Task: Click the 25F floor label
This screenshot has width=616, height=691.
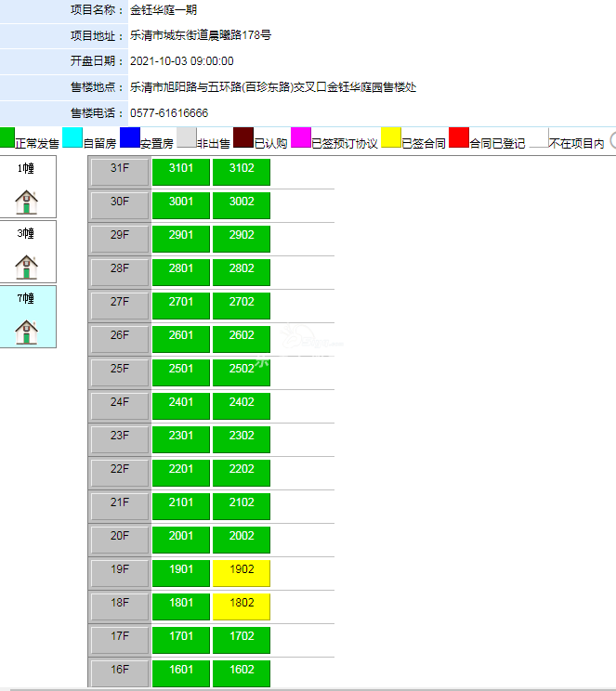Action: click(120, 372)
